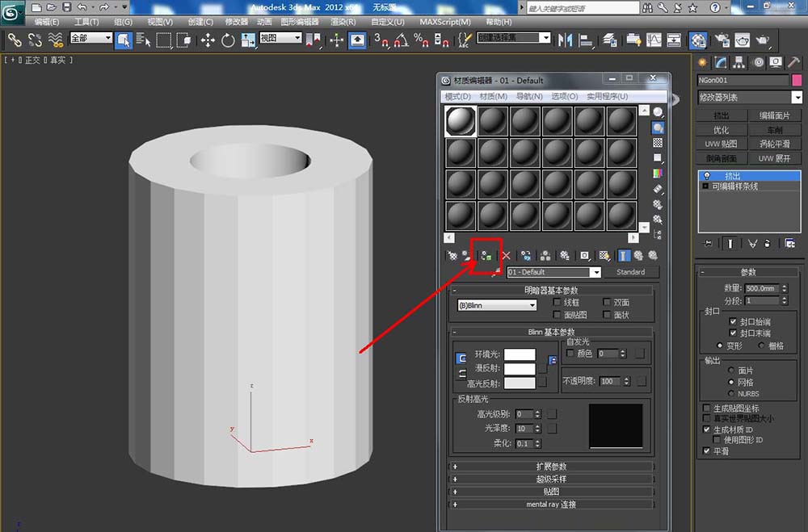Expand the mental ray 连接 rollout
The image size is (808, 532).
[551, 505]
